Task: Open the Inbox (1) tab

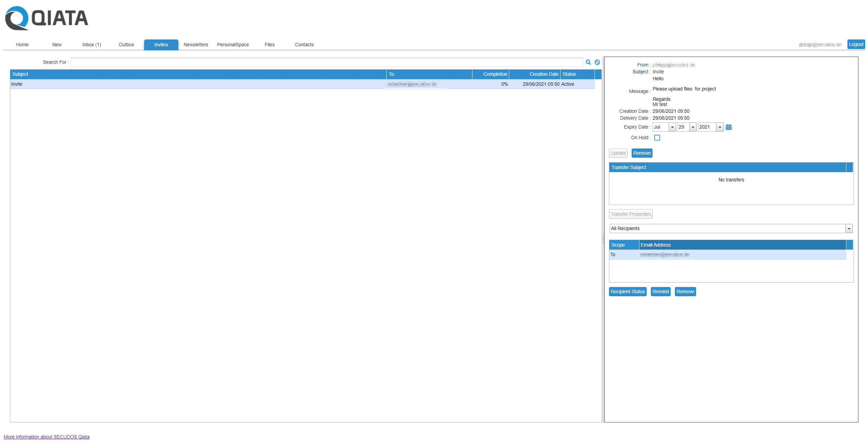Action: click(92, 45)
